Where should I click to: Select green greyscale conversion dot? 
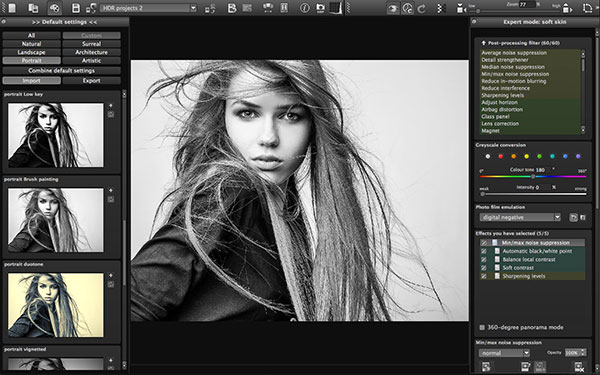tap(540, 157)
